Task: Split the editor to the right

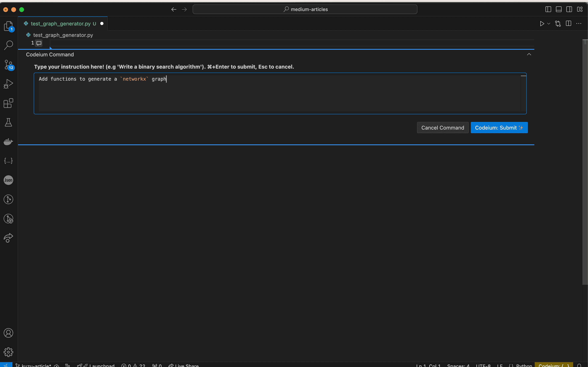Action: coord(568,23)
